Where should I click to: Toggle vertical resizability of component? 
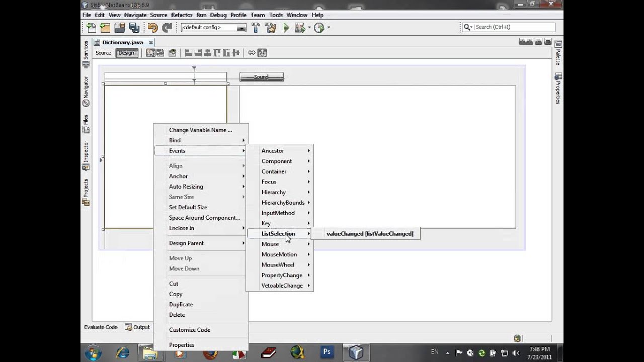[262, 53]
